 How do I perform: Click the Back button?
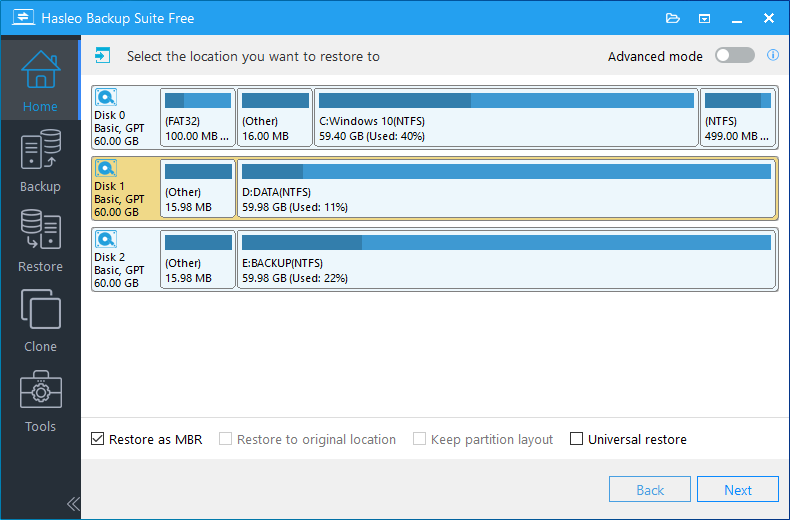(650, 489)
